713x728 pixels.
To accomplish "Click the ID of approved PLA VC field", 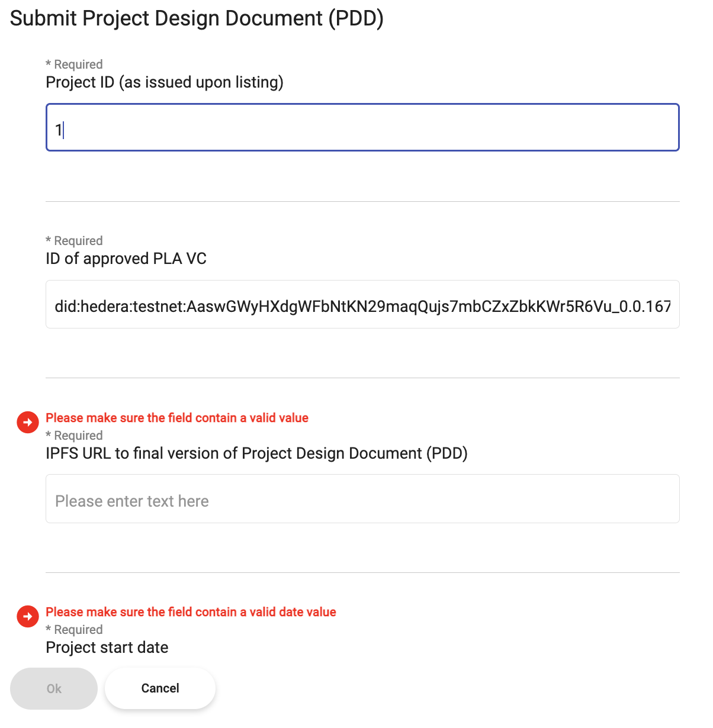I will (x=362, y=305).
